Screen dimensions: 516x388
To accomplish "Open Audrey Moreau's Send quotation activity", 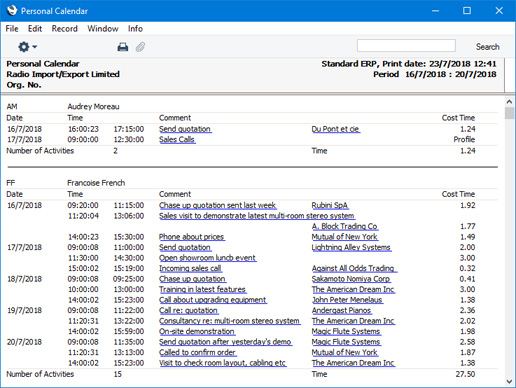I will tap(185, 129).
